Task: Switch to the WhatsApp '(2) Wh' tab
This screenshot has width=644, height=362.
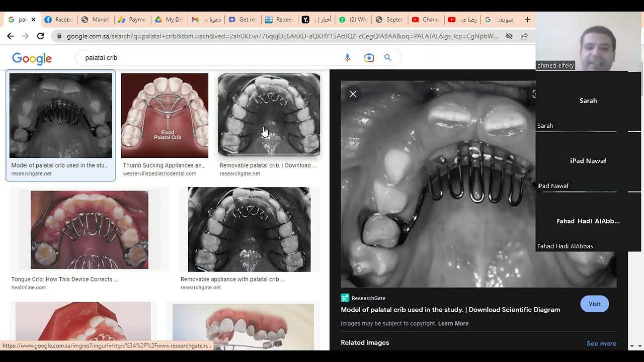Action: click(354, 20)
